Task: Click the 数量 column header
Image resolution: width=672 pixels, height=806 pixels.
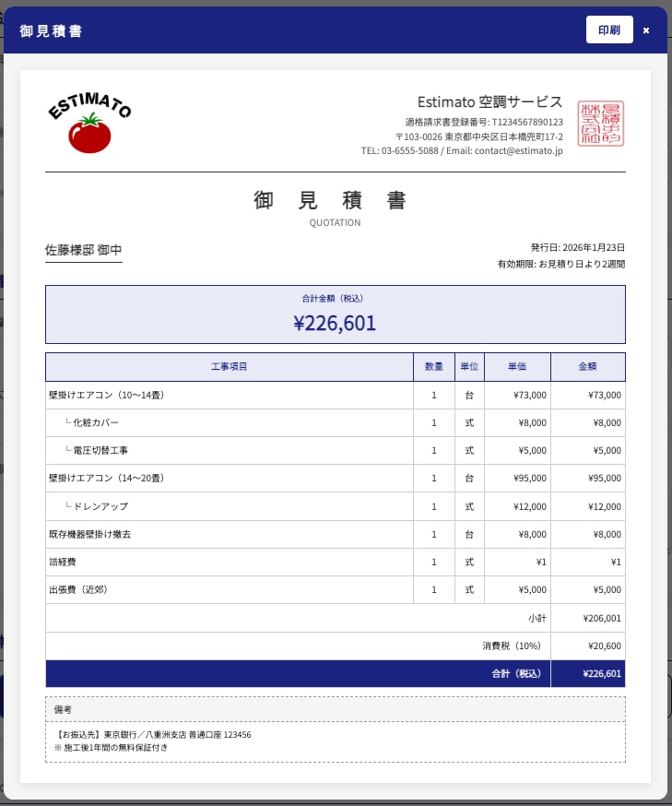Action: coord(434,366)
